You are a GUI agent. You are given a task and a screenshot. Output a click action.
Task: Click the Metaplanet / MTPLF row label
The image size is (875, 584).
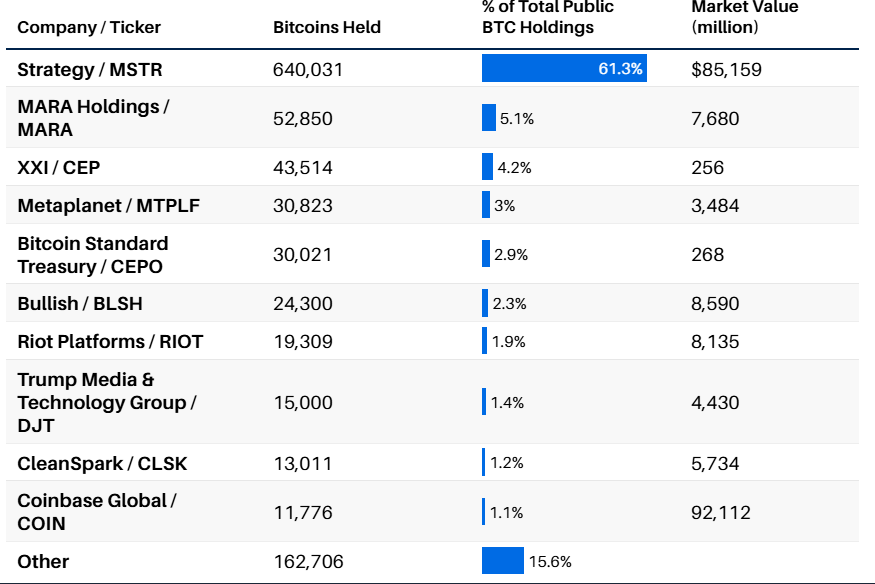click(x=109, y=206)
